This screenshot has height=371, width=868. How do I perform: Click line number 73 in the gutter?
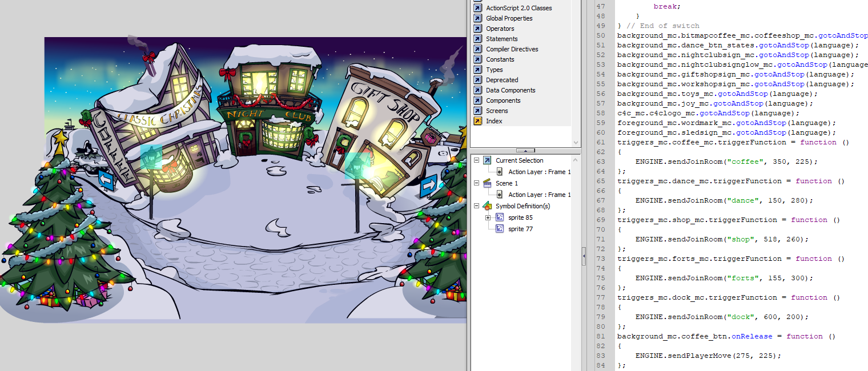pos(600,259)
